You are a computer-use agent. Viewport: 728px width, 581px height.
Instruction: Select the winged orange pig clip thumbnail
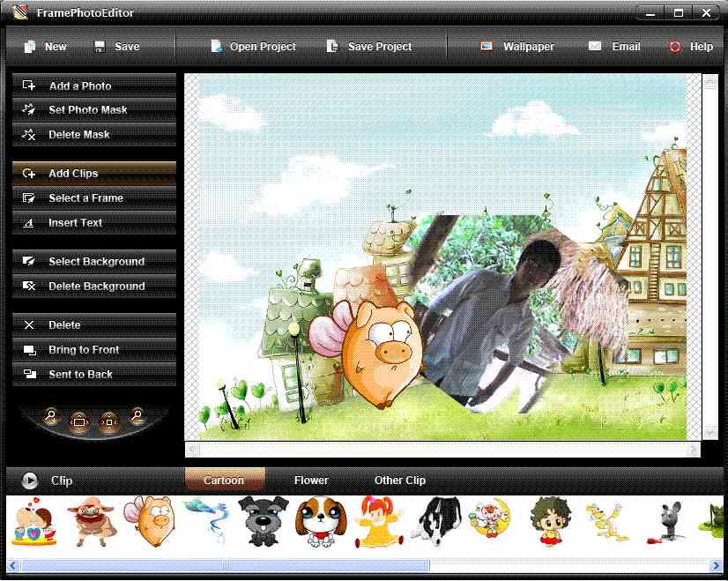(x=150, y=521)
